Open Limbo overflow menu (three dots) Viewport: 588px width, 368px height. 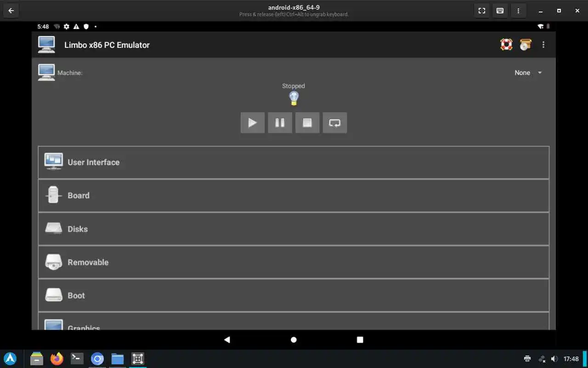543,45
